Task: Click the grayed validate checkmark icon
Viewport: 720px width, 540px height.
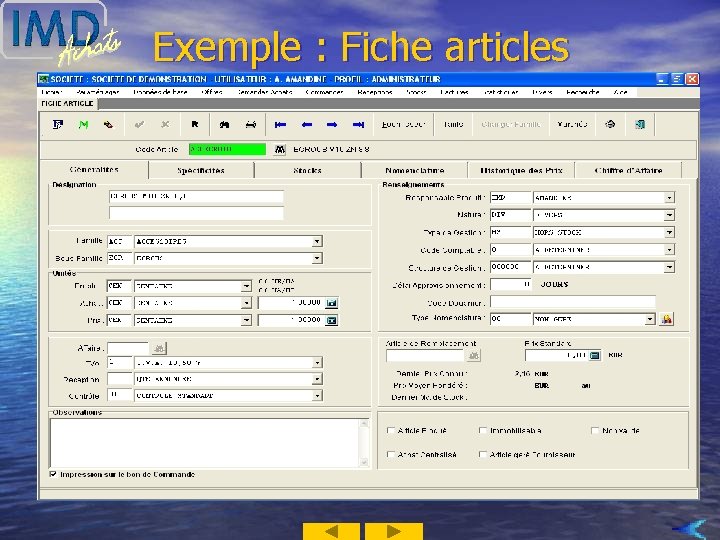Action: (x=140, y=124)
